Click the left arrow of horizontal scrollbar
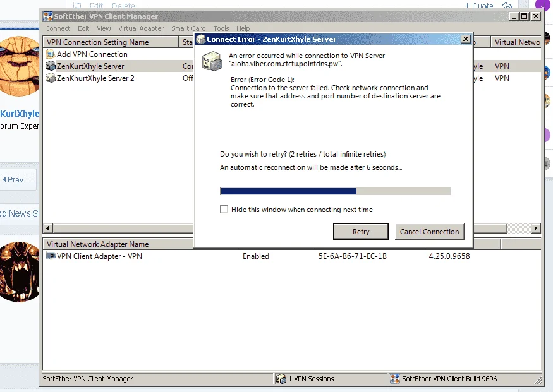Viewport: 553px width, 392px height. [48, 229]
